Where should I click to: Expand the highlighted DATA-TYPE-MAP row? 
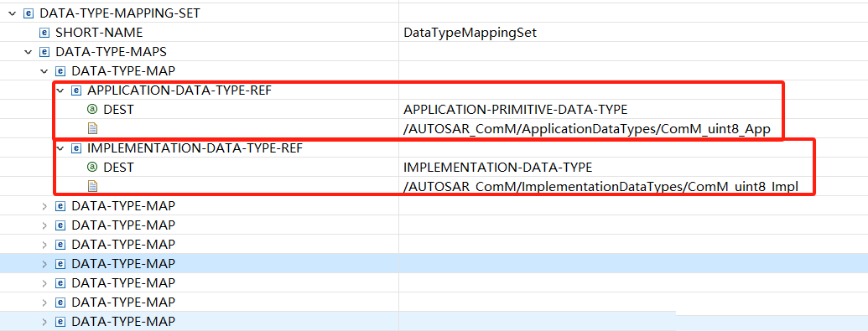coord(44,263)
